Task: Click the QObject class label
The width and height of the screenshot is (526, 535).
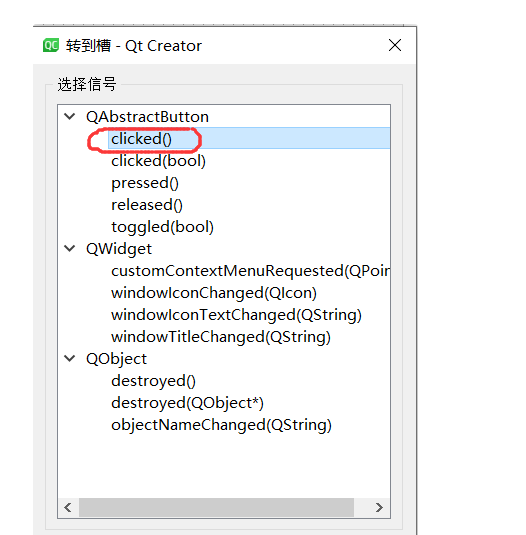Action: click(116, 359)
